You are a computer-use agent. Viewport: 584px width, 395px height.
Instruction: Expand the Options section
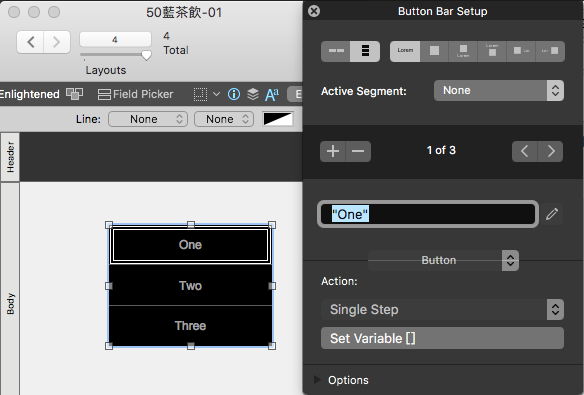pos(317,380)
